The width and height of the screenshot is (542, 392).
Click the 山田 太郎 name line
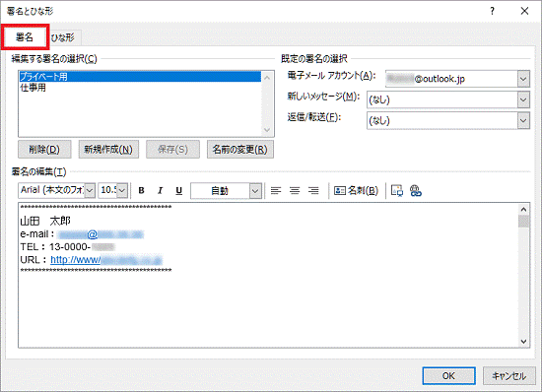pos(45,221)
